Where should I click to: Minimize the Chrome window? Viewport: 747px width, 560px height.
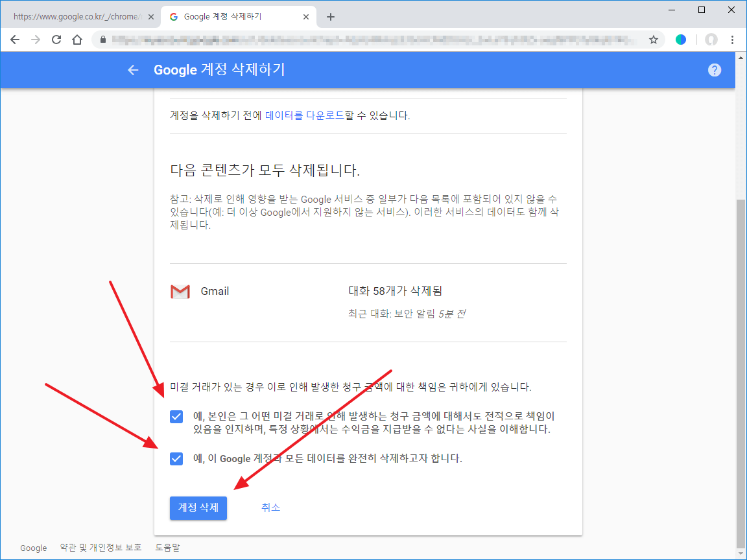click(672, 10)
